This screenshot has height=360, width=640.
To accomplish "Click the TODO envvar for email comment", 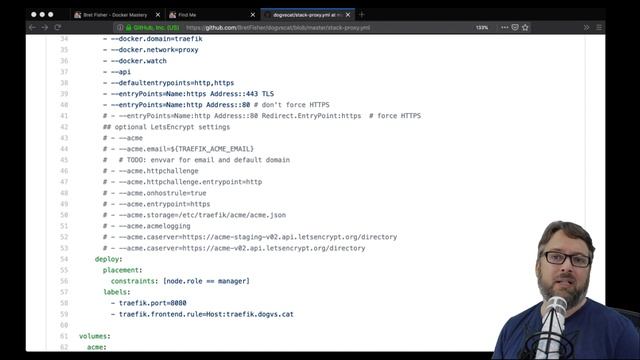I will (x=196, y=160).
